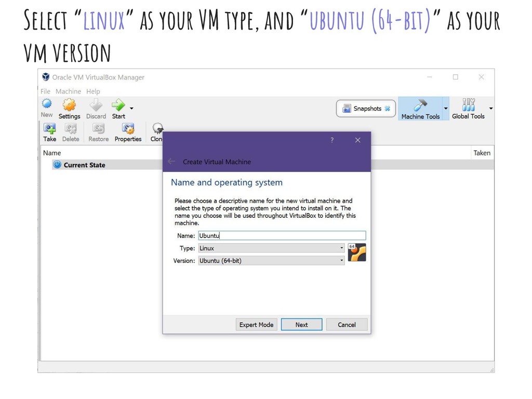Click the Restore snapshot icon
Screen dimensions: 532x399
tap(98, 129)
